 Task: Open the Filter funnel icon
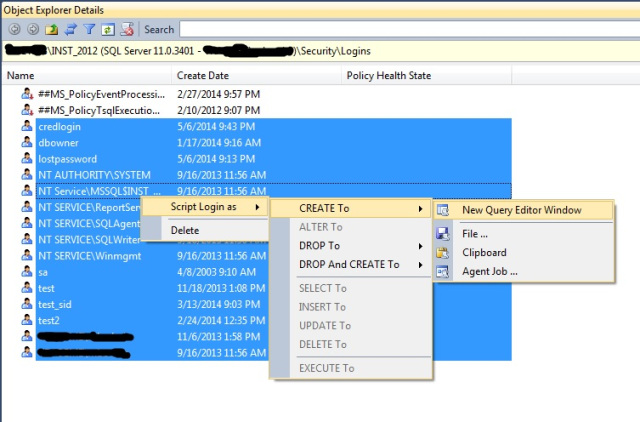(89, 29)
